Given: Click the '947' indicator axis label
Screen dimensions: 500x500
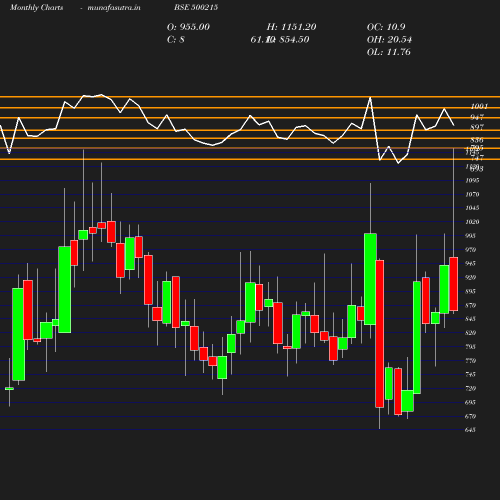Looking at the screenshot, I should [477, 117].
